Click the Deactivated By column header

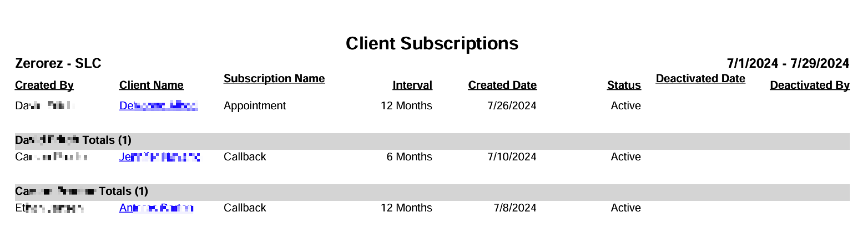click(810, 85)
